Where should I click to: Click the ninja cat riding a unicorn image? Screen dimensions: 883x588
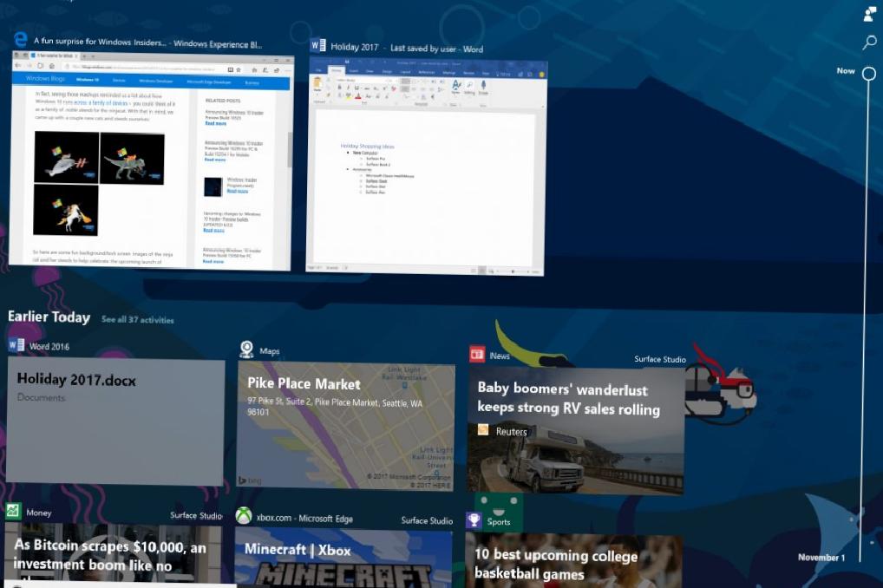point(65,210)
